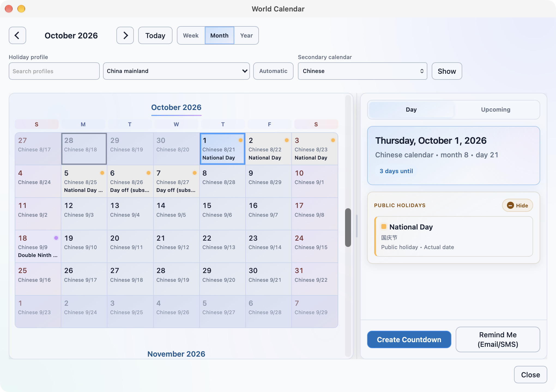This screenshot has width=556, height=392.
Task: Select November 4 Chinese 9/26 cell
Action: pos(176,311)
